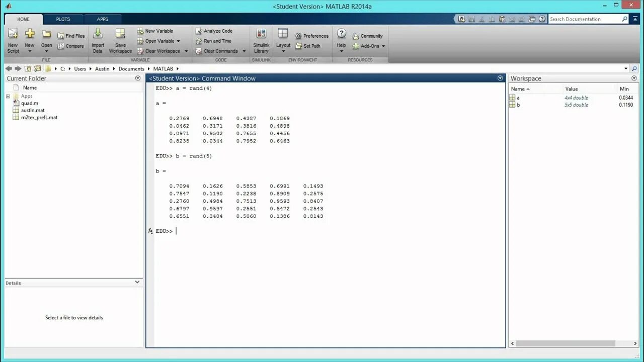Open the Command Window actions menu
644x362 pixels.
[x=500, y=78]
